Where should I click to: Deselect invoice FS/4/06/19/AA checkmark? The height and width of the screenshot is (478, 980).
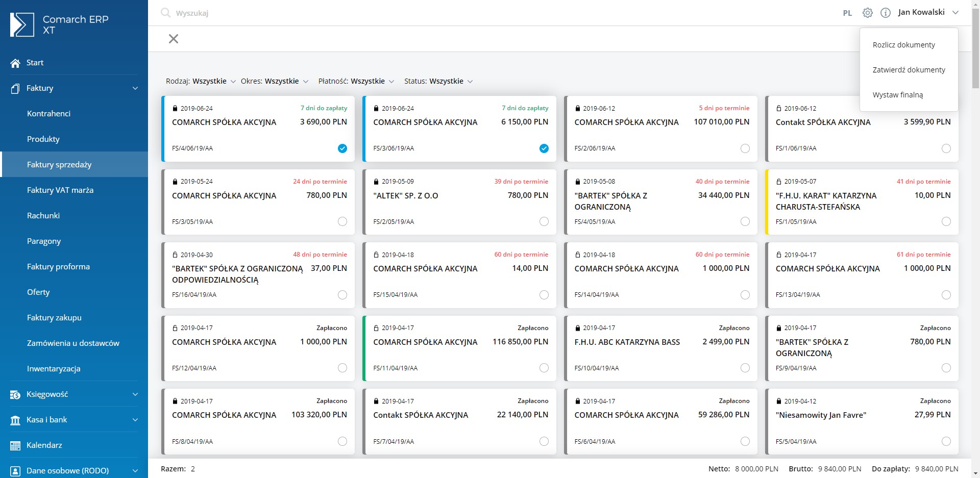[x=342, y=148]
